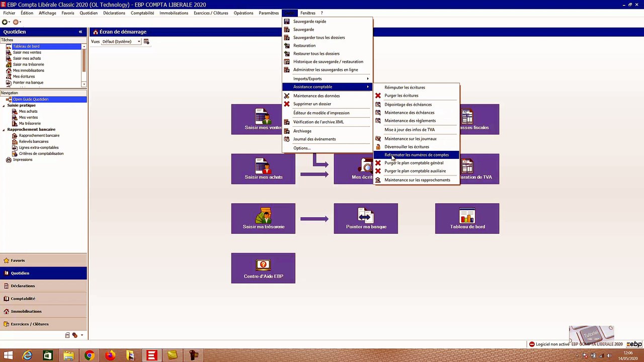The image size is (644, 362).
Task: Select Relevés bancaires in the navigation tree
Action: coord(34,141)
